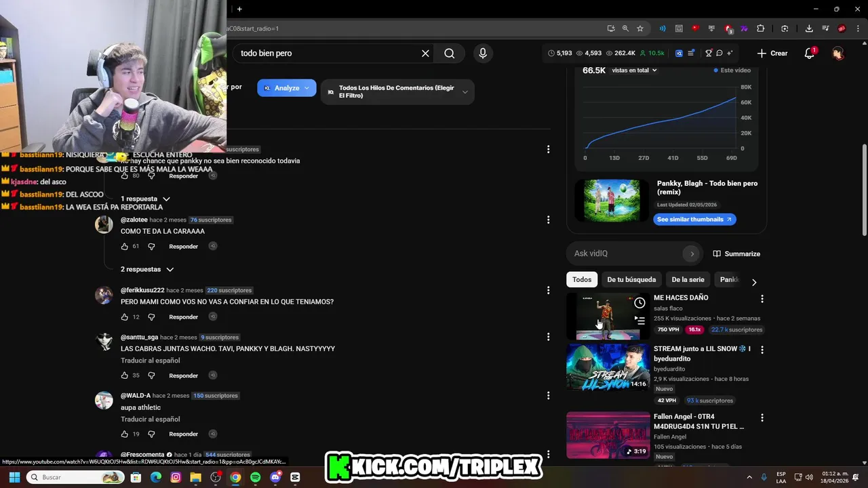Add ME HACES DAÑO to queue
The width and height of the screenshot is (868, 488).
pyautogui.click(x=639, y=321)
